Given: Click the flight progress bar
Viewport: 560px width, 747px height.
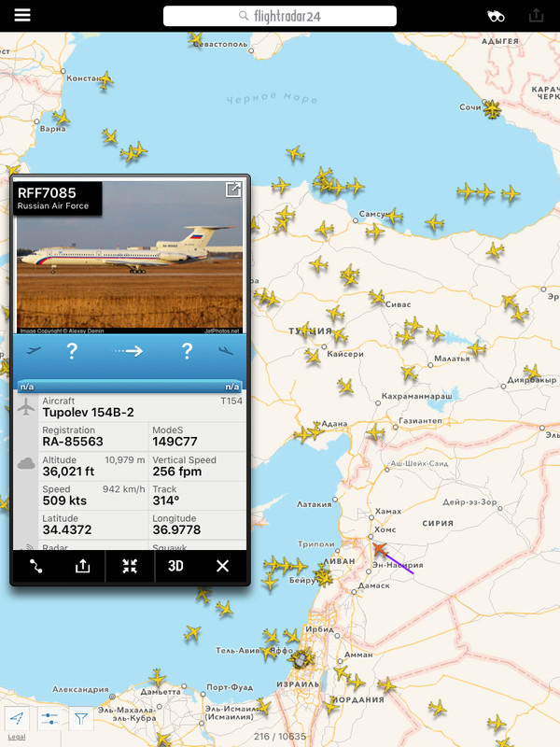Looking at the screenshot, I should click(130, 387).
